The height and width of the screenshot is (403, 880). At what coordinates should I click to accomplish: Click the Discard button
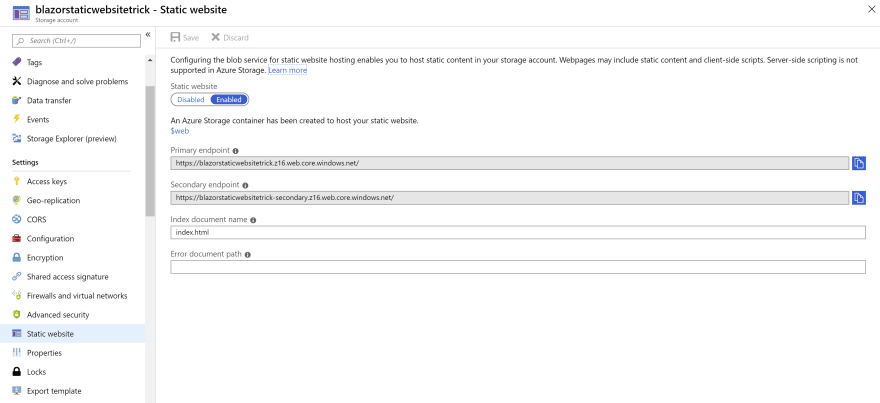point(230,38)
